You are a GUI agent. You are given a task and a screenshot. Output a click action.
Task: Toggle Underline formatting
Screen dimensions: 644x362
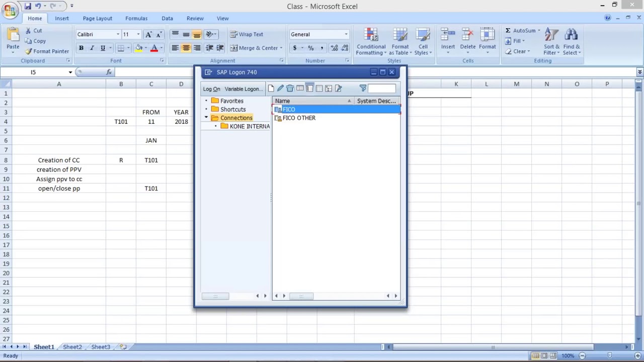[103, 48]
